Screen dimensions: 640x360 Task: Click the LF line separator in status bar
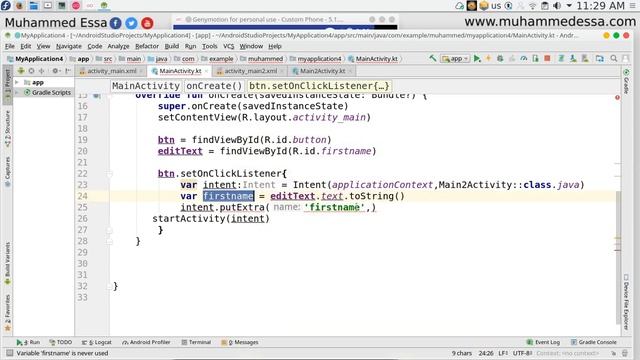pos(503,353)
